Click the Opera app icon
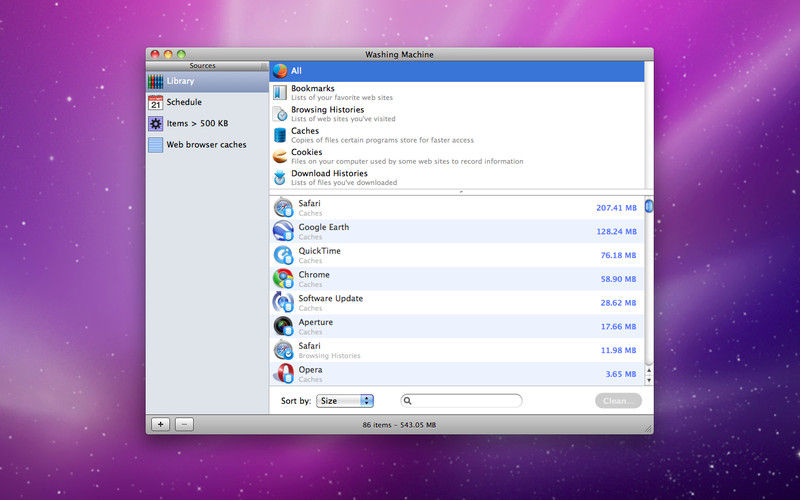800x500 pixels. coord(283,373)
